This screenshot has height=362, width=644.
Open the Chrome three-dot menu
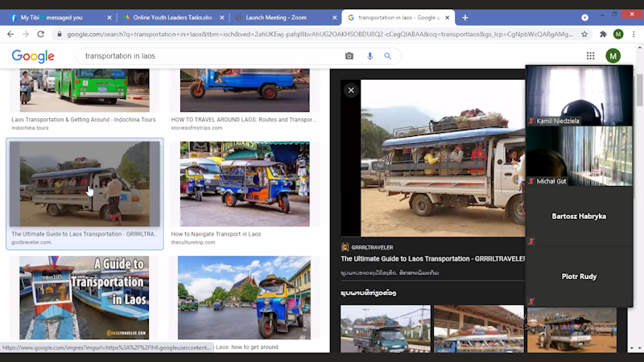634,35
